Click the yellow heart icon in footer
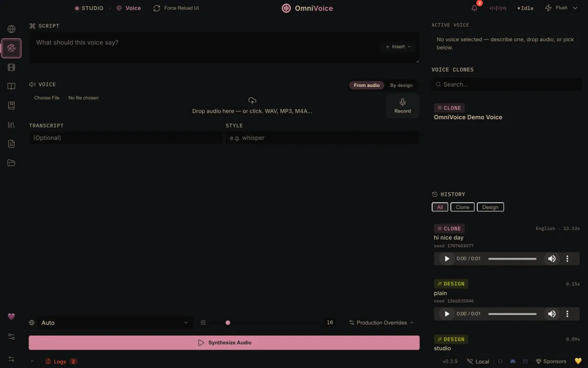Image resolution: width=588 pixels, height=368 pixels. [x=578, y=361]
